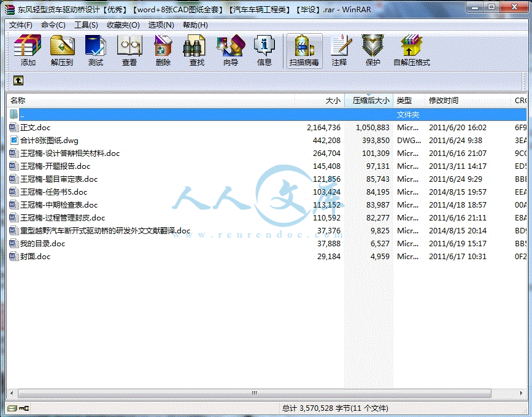
Task: Sort by the Size (大小) column header
Action: (319, 101)
